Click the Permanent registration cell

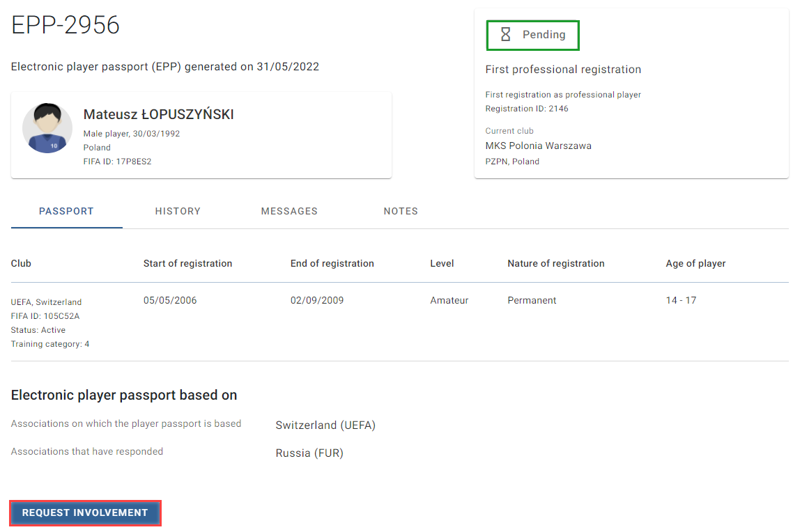point(532,300)
